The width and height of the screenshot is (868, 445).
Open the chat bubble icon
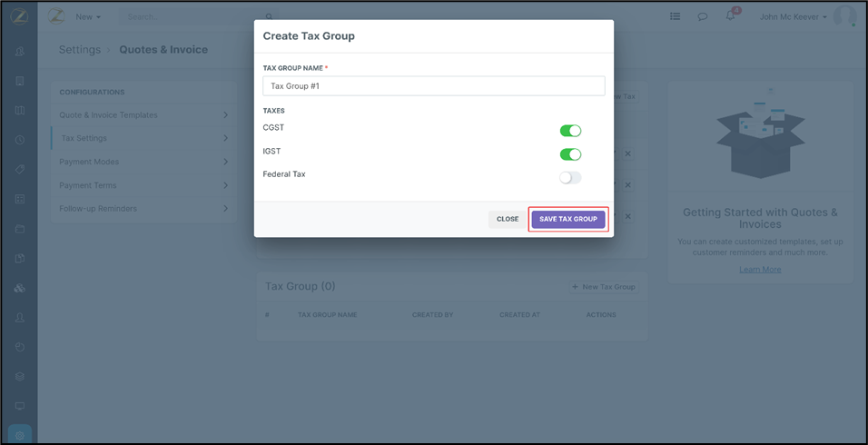point(702,16)
